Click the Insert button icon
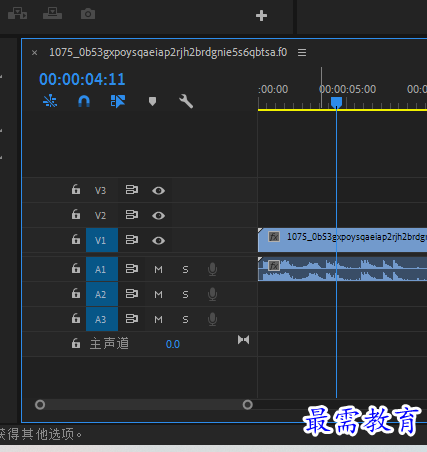 click(x=17, y=14)
